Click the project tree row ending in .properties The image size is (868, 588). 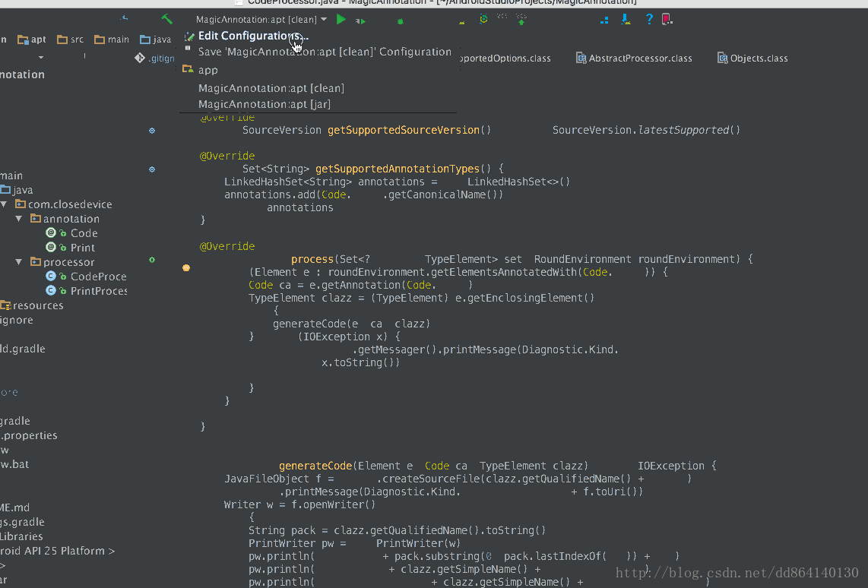click(x=29, y=435)
